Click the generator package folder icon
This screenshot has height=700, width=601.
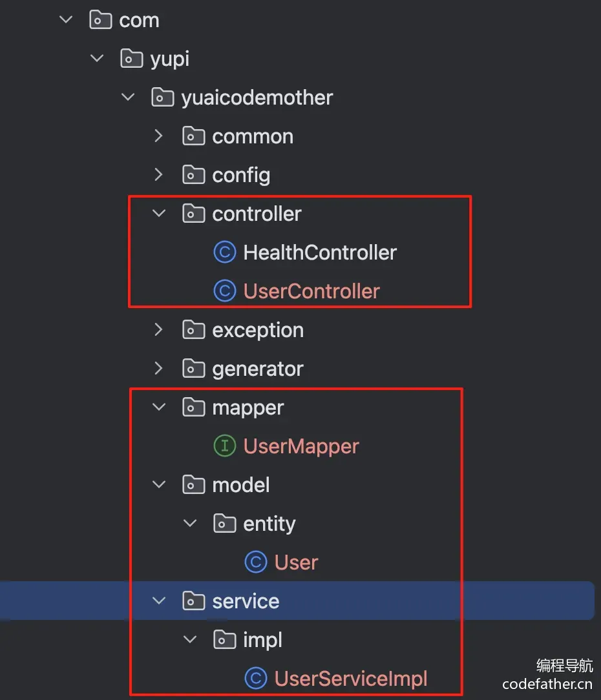(193, 368)
